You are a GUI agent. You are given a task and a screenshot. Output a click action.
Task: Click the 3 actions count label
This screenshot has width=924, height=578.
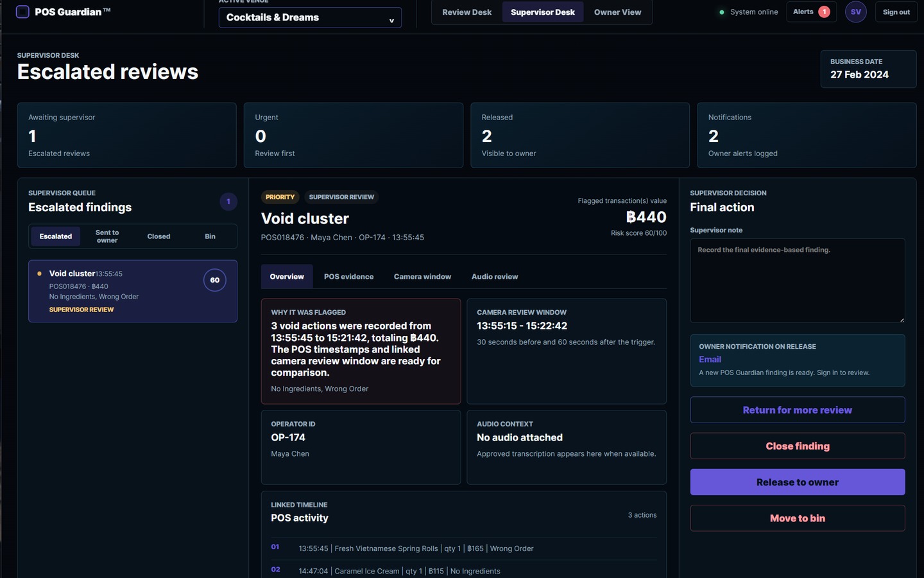coord(642,515)
